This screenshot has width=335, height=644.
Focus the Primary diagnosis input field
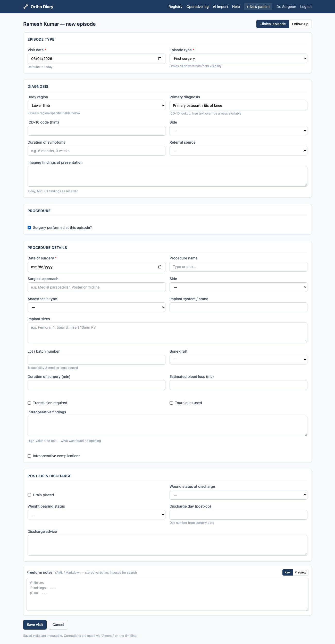[x=238, y=106]
